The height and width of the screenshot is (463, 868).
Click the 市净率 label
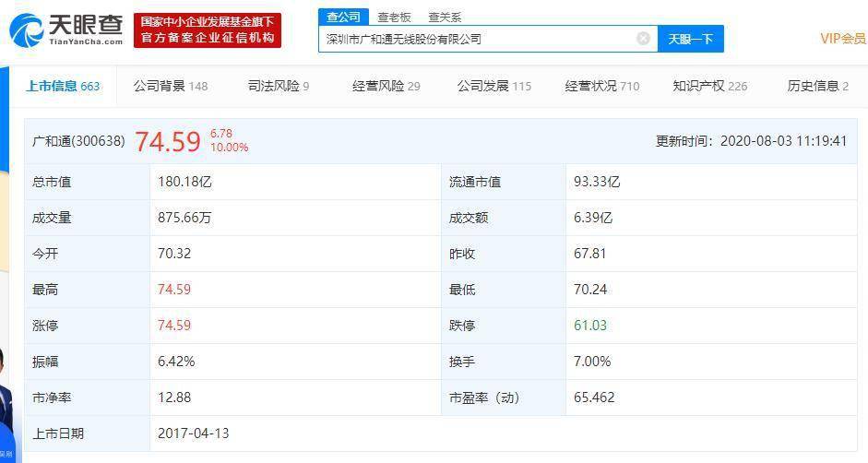coord(52,398)
